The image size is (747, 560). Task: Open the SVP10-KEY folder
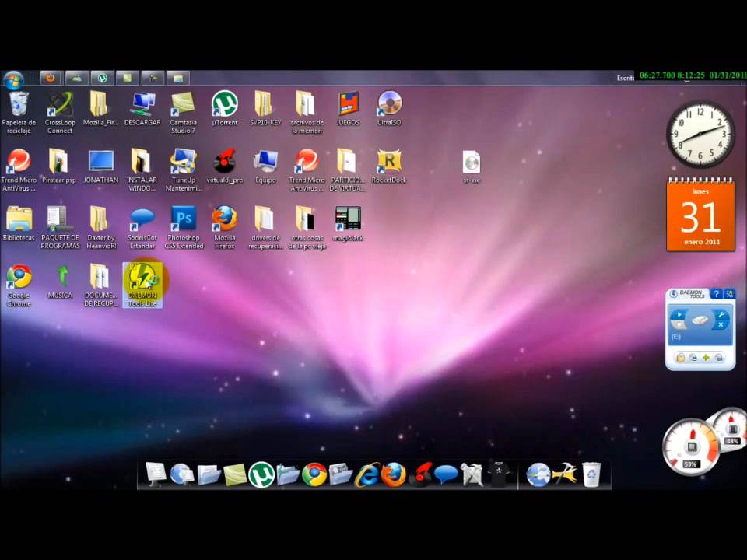click(x=265, y=109)
